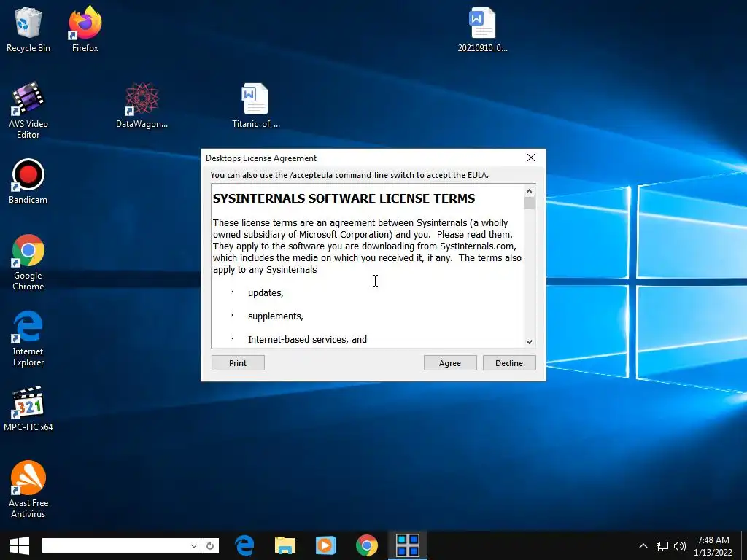Select the MPC-HC x64 desktop shortcut
This screenshot has height=560, width=747.
[x=28, y=408]
